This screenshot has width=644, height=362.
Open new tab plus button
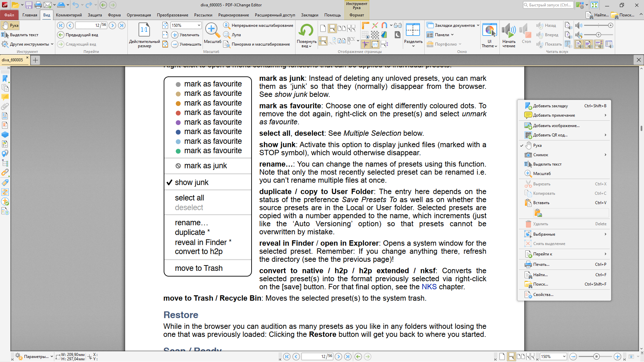(x=35, y=60)
